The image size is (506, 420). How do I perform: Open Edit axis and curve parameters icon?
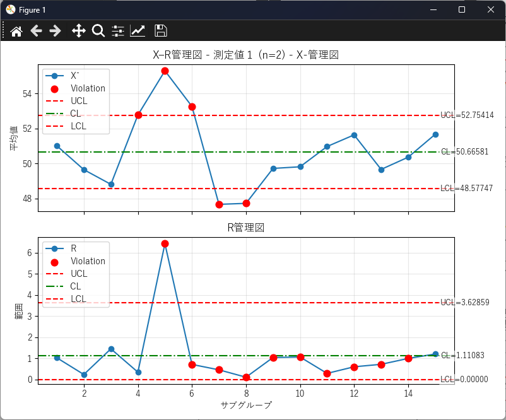(x=138, y=31)
